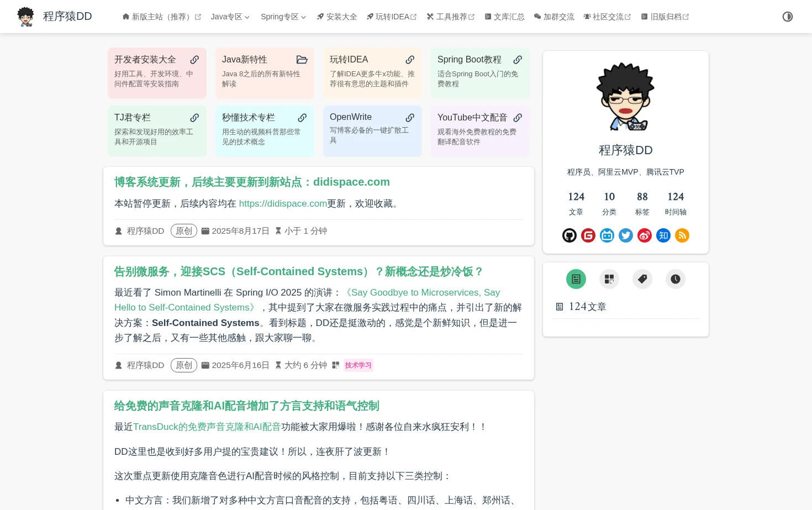
Task: Open 文库汇总 nav item
Action: (x=504, y=17)
